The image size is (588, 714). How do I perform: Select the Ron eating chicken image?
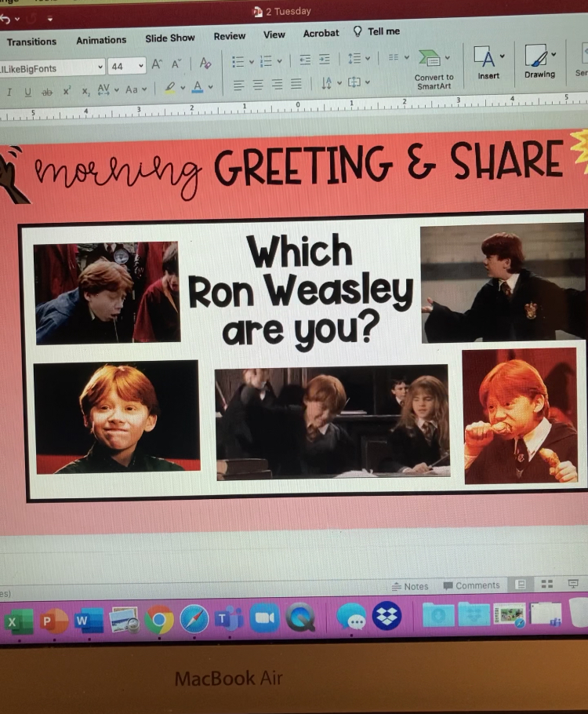point(521,416)
